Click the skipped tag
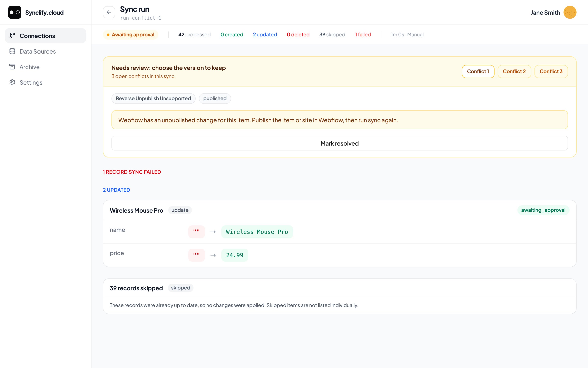The height and width of the screenshot is (368, 588). click(x=180, y=288)
